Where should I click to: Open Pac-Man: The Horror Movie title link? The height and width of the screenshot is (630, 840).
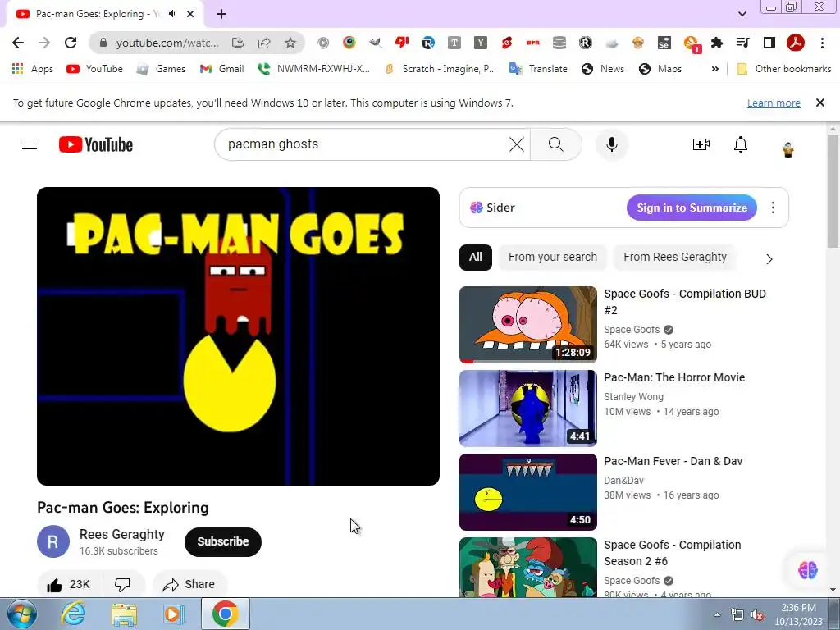(x=674, y=377)
